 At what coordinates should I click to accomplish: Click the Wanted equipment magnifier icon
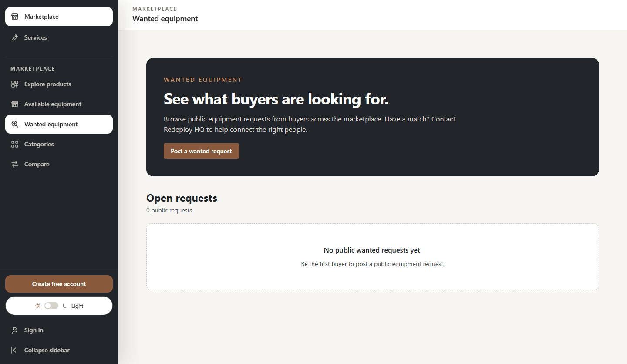click(x=15, y=124)
